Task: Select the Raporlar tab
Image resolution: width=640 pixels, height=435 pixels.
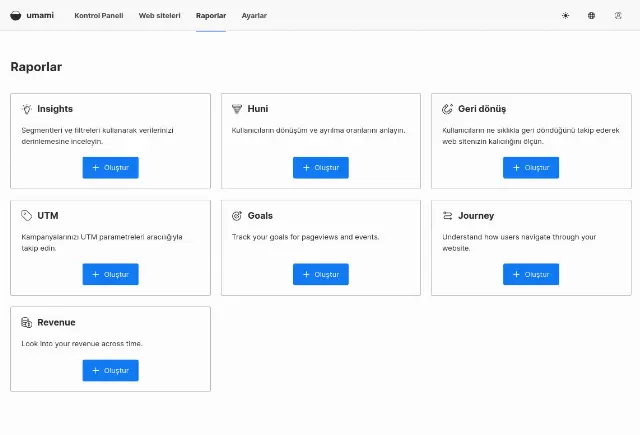Action: [211, 16]
